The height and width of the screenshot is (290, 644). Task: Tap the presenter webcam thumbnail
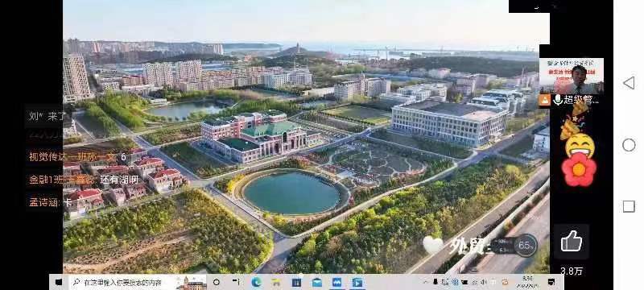571,76
